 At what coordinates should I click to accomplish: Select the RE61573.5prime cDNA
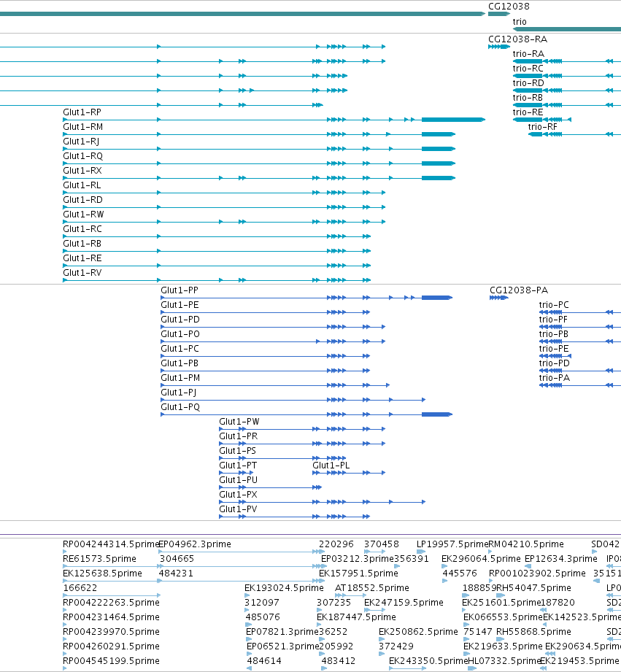[x=99, y=558]
